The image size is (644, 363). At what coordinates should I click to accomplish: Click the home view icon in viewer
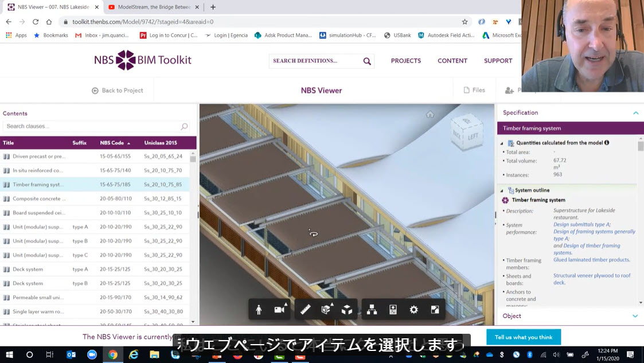430,114
